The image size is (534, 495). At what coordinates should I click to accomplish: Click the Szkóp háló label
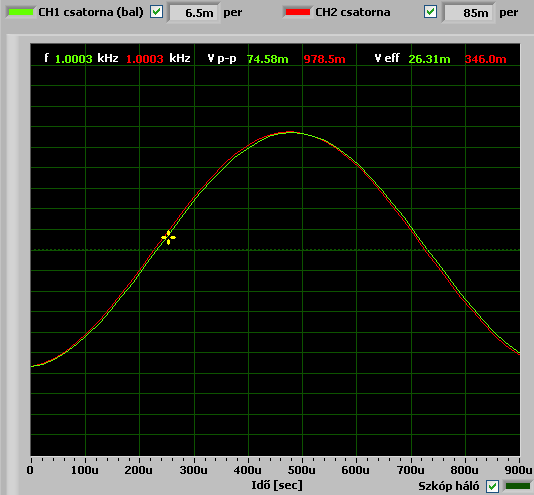[449, 486]
